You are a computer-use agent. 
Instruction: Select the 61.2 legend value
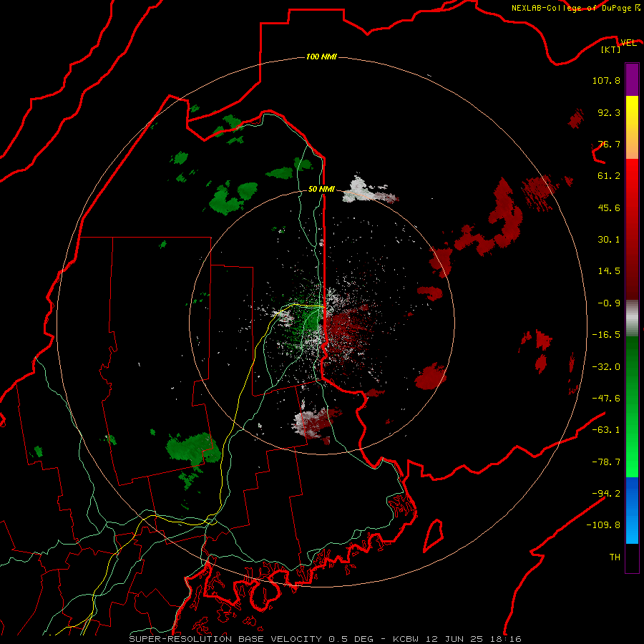point(609,176)
